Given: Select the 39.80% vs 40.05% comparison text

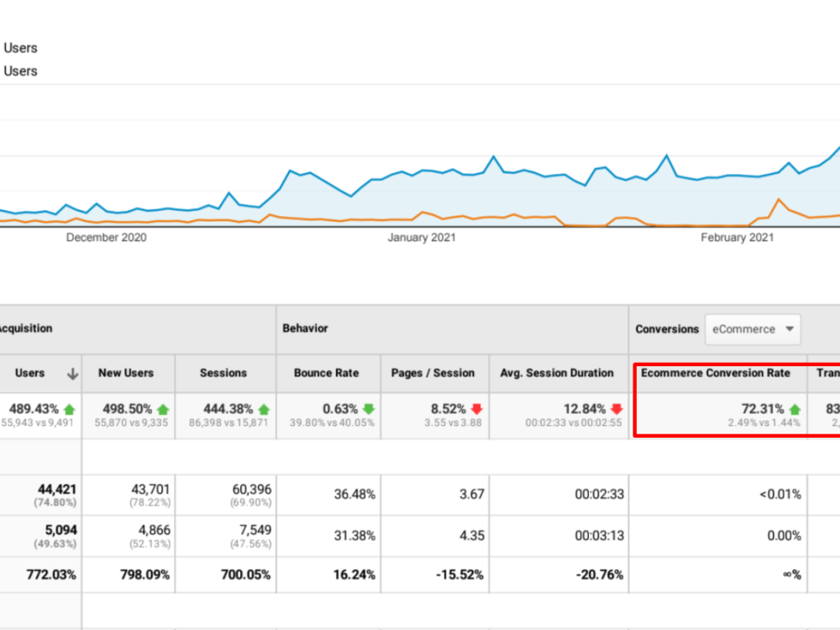Looking at the screenshot, I should coord(332,423).
